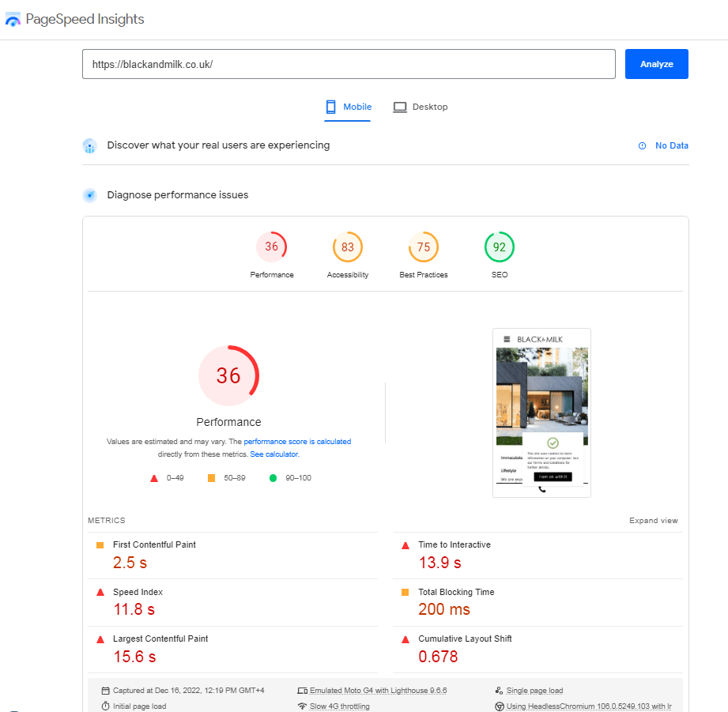Click the stopwatch icon beside Initial page load
This screenshot has height=712, width=728.
click(105, 706)
